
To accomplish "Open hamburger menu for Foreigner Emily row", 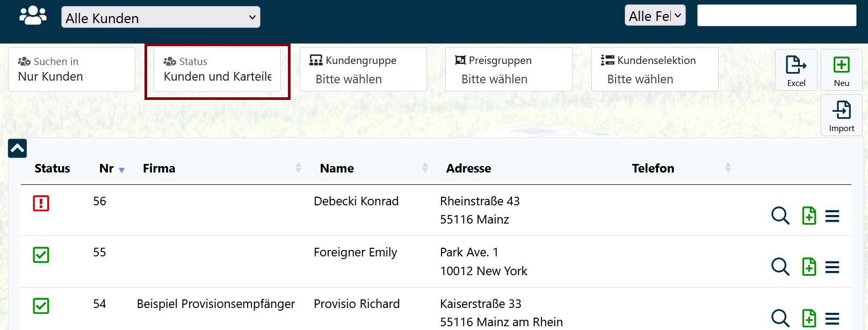I will [x=832, y=267].
